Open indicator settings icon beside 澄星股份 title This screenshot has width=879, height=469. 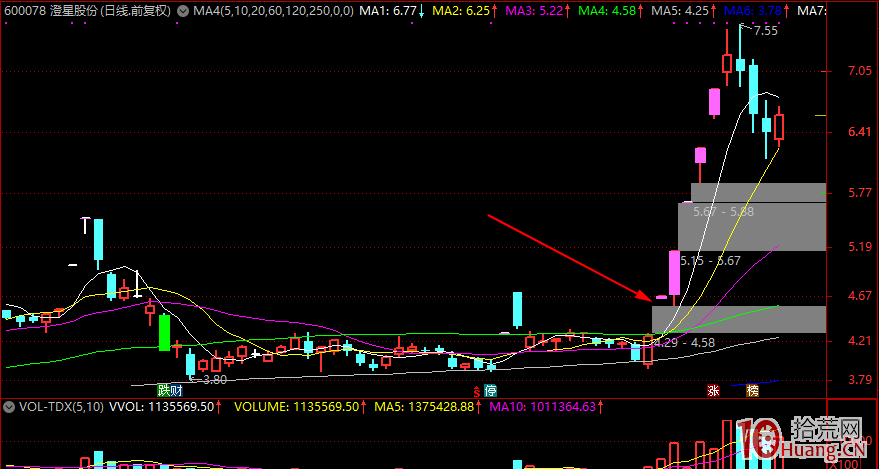coord(181,10)
